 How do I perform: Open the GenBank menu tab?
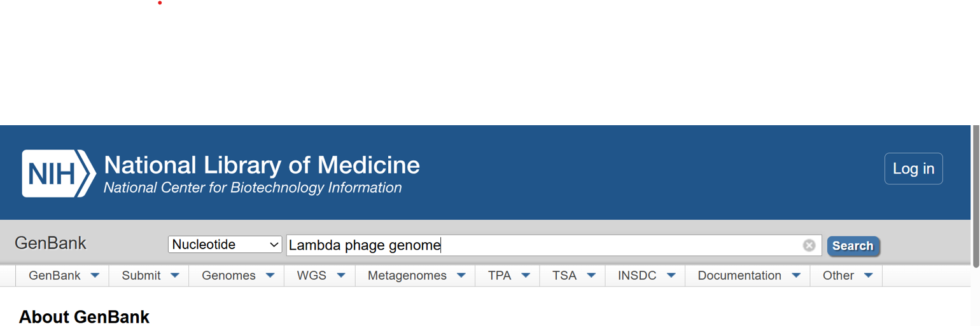pyautogui.click(x=55, y=276)
